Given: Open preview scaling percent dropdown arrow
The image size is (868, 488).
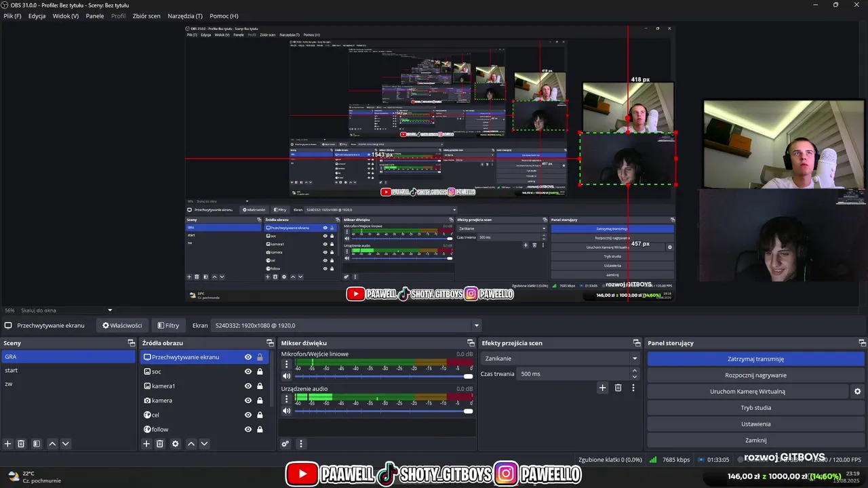Looking at the screenshot, I should click(x=110, y=310).
